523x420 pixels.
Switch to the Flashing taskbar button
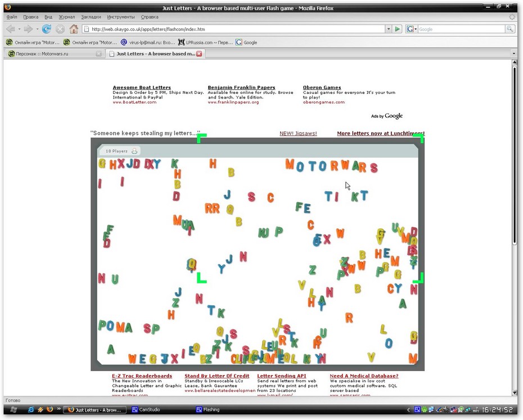click(208, 410)
